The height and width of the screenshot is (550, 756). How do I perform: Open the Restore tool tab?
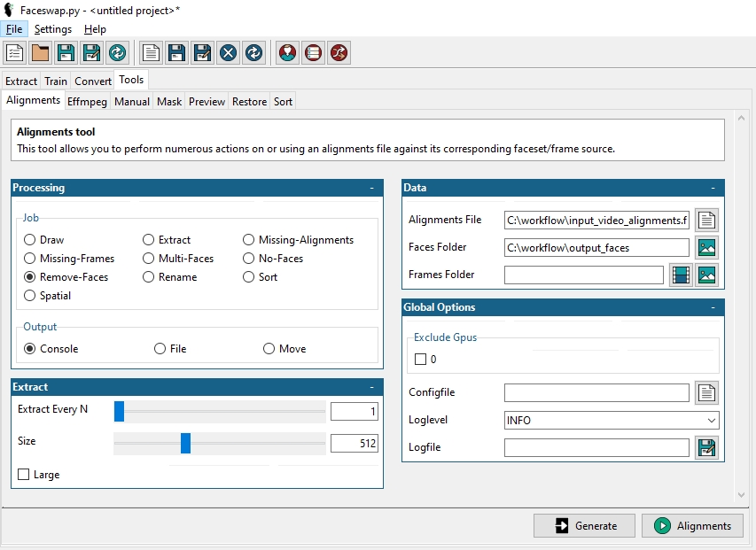click(249, 102)
